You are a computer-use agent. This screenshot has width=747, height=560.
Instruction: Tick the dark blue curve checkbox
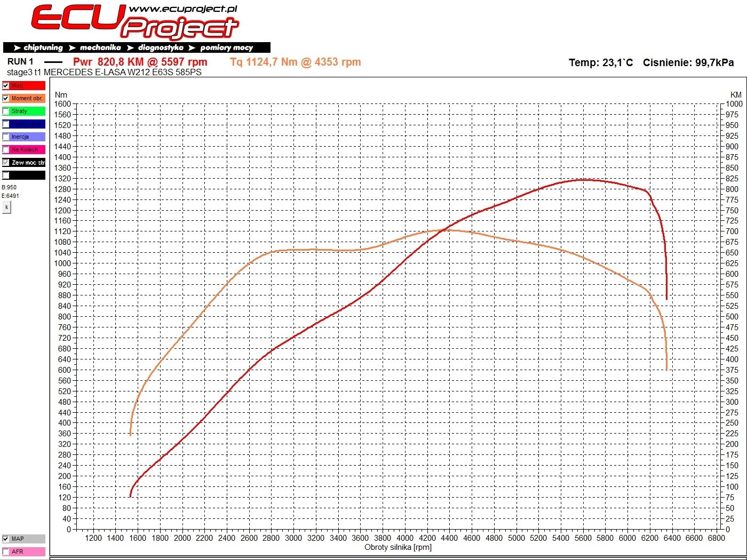pos(6,124)
